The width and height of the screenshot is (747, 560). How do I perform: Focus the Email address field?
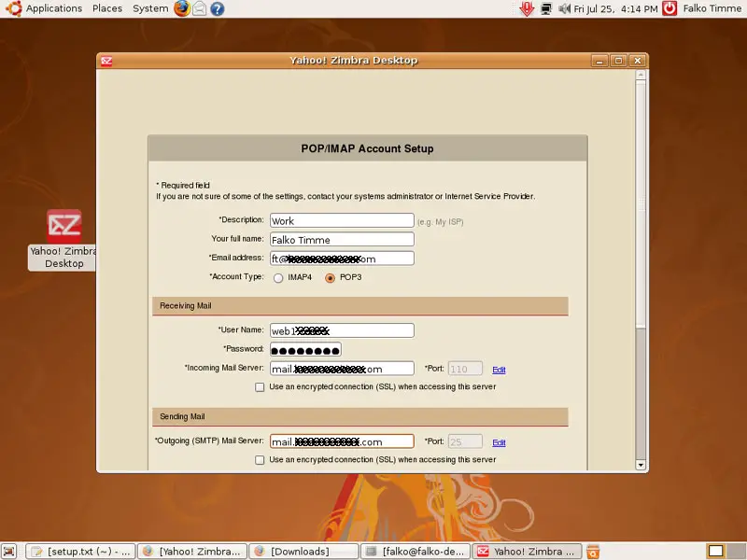point(342,259)
